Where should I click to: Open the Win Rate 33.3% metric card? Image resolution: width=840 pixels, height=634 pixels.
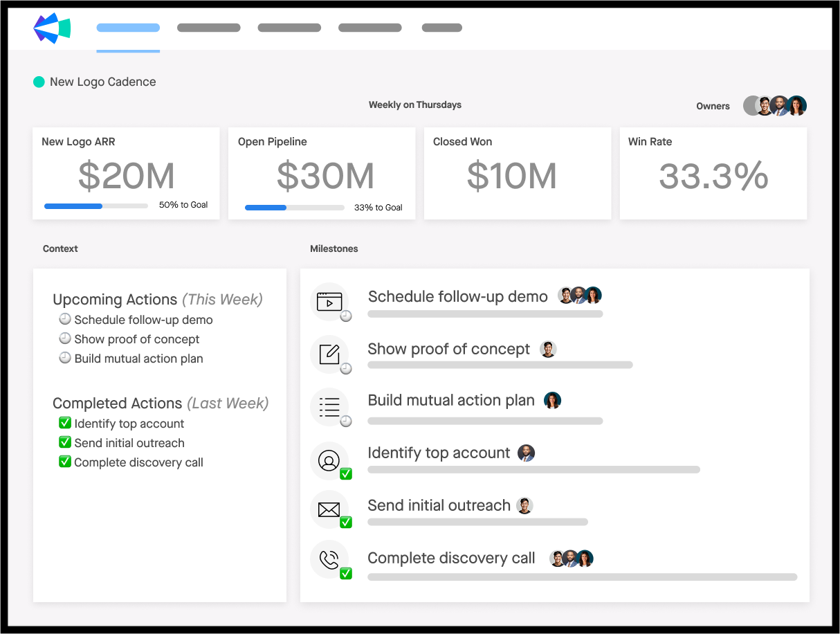click(x=713, y=173)
